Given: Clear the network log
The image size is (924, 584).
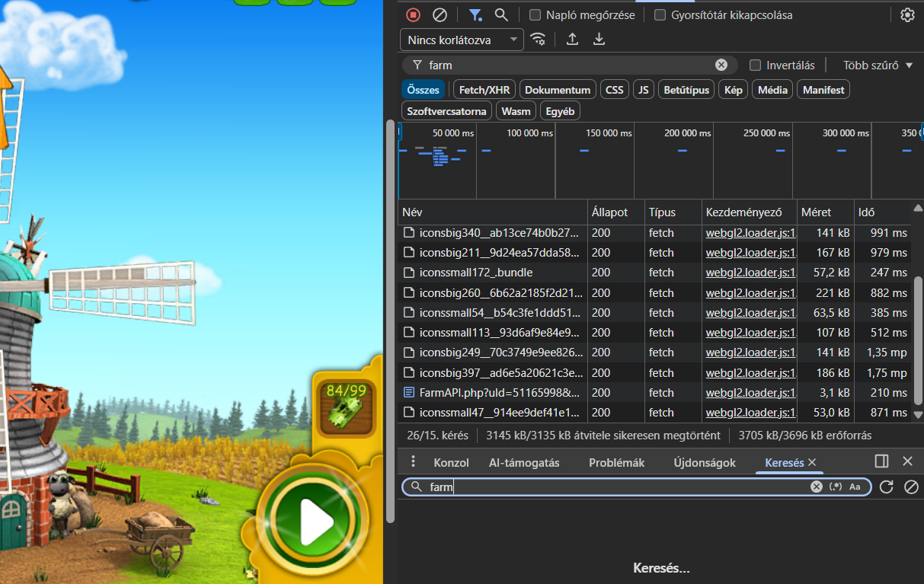Looking at the screenshot, I should [x=440, y=14].
